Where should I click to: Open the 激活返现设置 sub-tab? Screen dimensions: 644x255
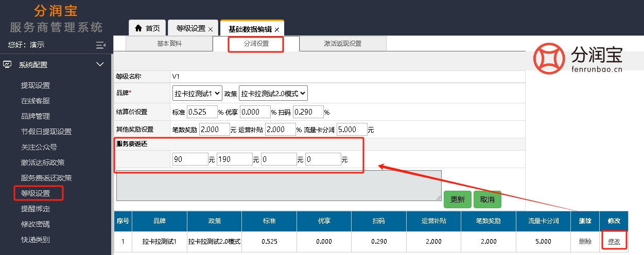coord(343,44)
